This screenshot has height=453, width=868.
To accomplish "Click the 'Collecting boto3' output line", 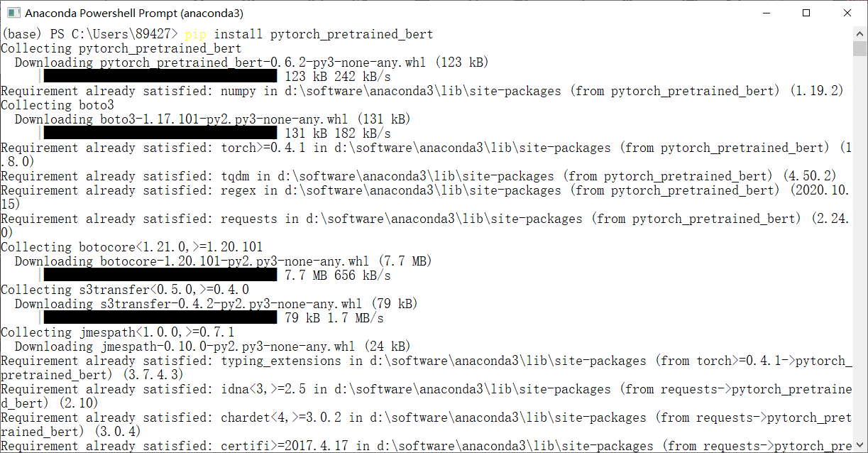I will pos(57,105).
